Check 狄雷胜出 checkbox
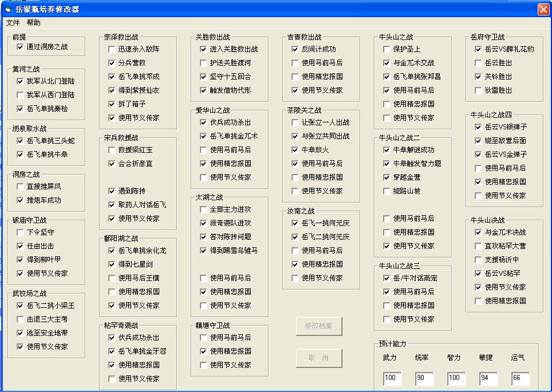The image size is (552, 392). click(x=478, y=90)
